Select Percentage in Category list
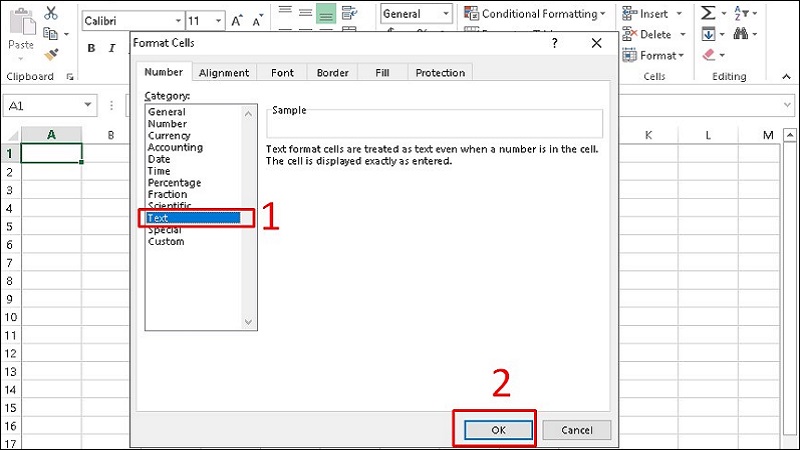800x450 pixels. click(x=174, y=183)
